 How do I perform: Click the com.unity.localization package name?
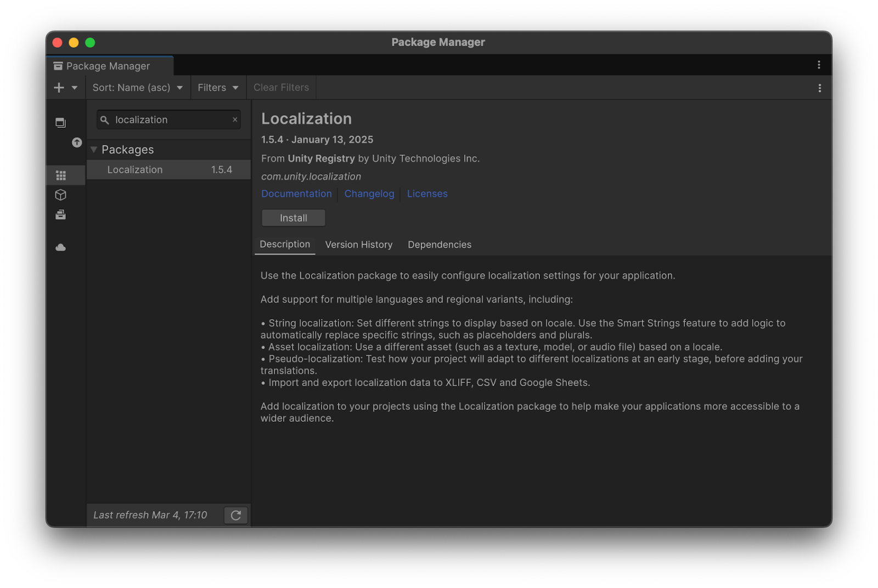coord(311,177)
